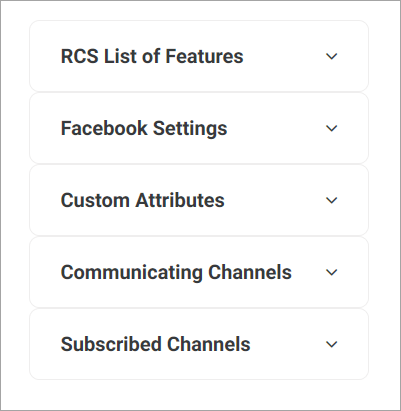
Task: Expand the Communicating Channels chevron
Action: tap(331, 272)
